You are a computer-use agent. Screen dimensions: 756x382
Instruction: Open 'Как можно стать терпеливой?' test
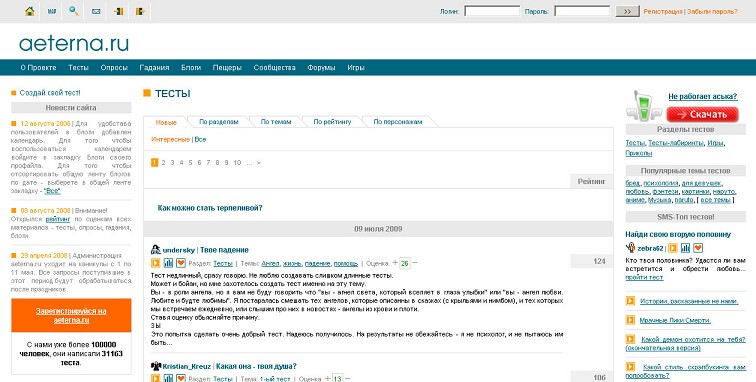coord(210,208)
